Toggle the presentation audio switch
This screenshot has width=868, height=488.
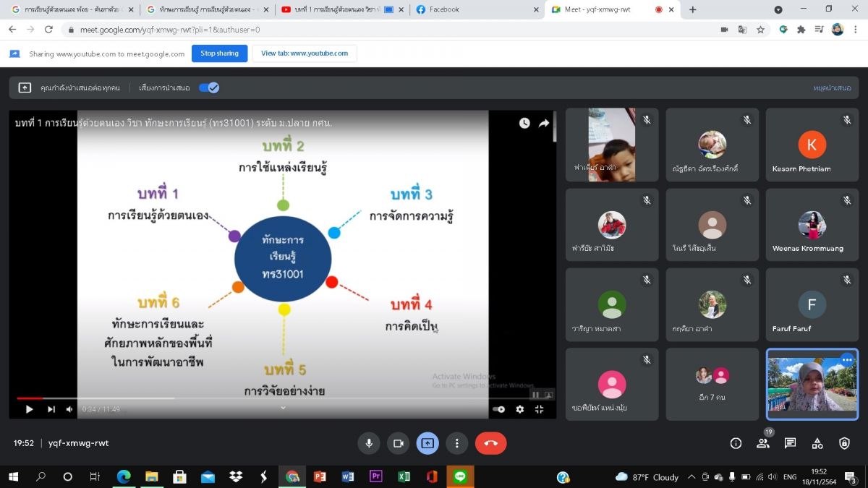[209, 87]
